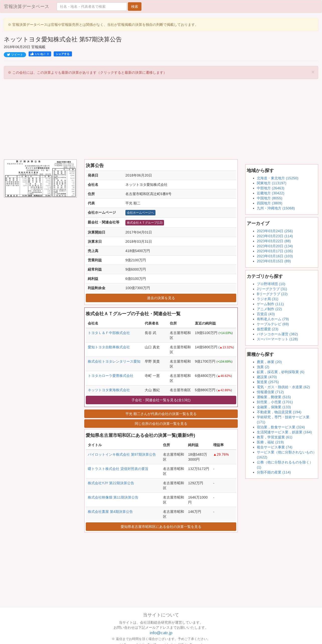Browse アニメ制作 (22) category
This screenshot has height=644, width=322.
point(269,309)
